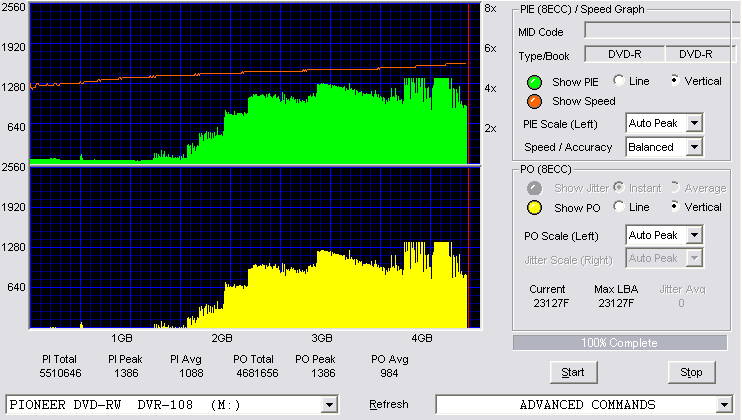Click the first DVD-R Type/Book field

[x=625, y=54]
